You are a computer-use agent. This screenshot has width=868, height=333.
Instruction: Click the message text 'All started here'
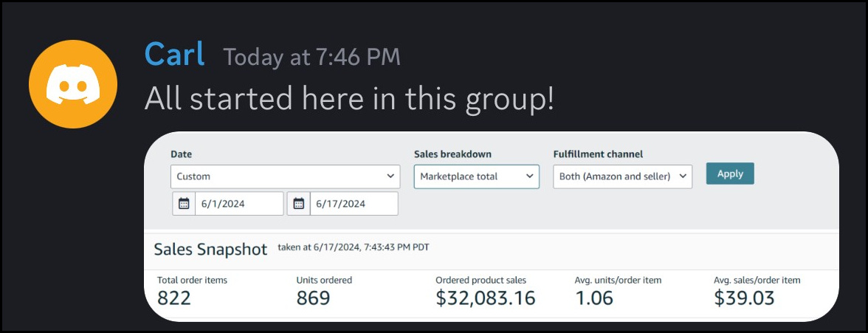(x=348, y=98)
